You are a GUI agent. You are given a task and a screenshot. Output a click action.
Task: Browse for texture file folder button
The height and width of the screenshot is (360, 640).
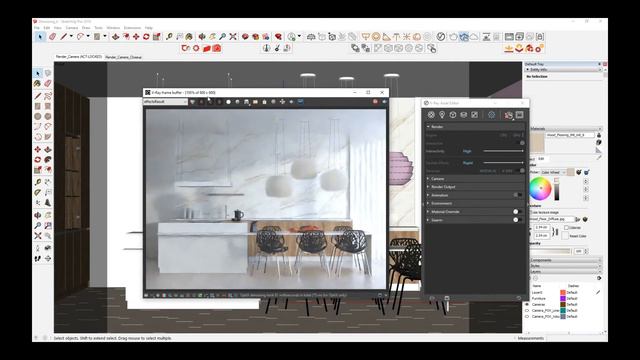pyautogui.click(x=578, y=220)
